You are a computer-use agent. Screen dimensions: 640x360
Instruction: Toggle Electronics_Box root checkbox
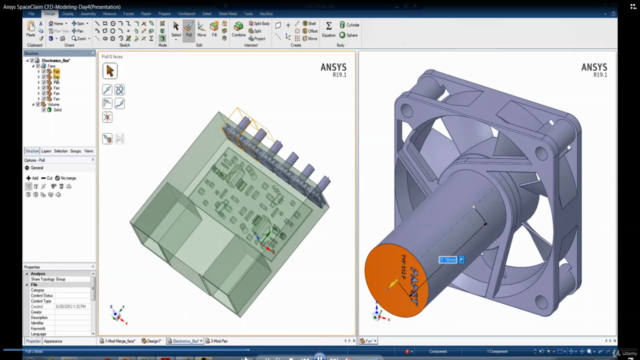[32, 60]
